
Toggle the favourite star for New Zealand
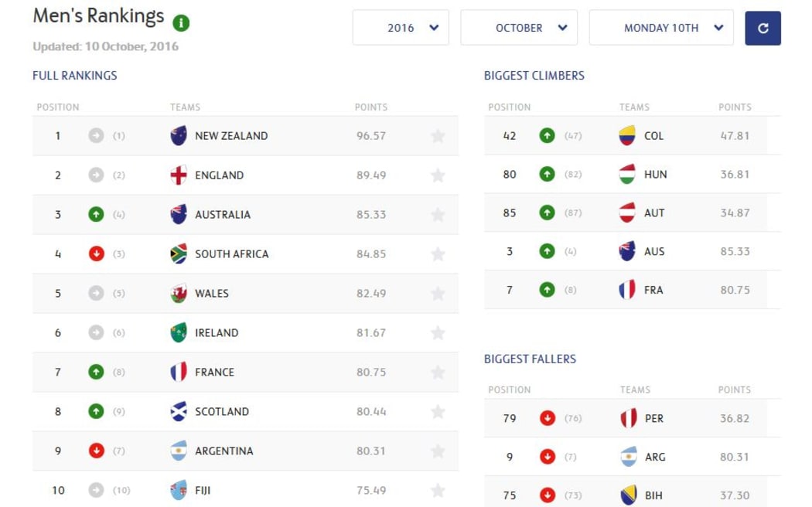438,136
